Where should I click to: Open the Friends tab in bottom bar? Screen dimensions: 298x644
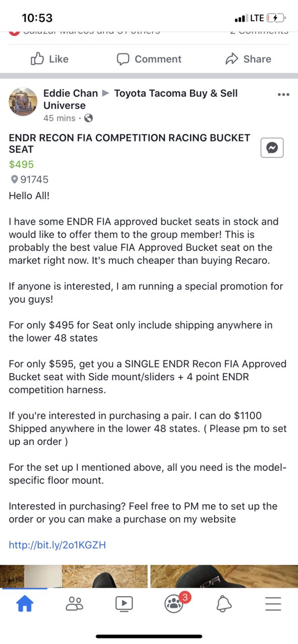pos(75,603)
